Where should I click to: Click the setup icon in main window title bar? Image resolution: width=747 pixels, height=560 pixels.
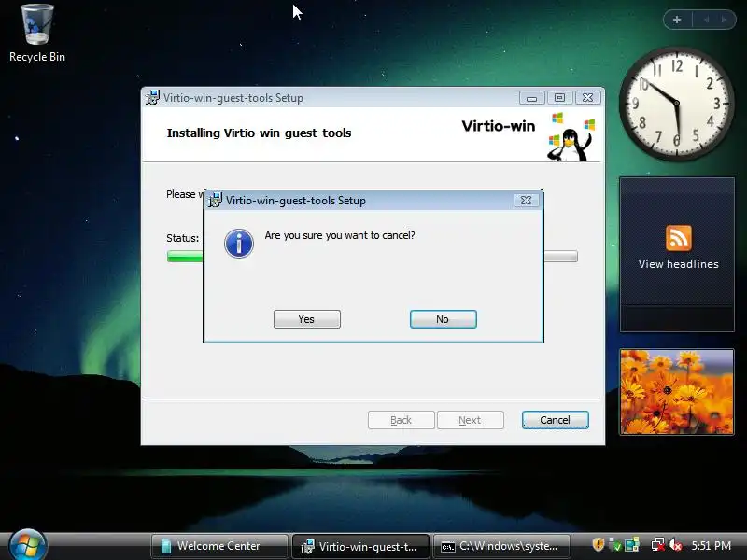pos(152,97)
